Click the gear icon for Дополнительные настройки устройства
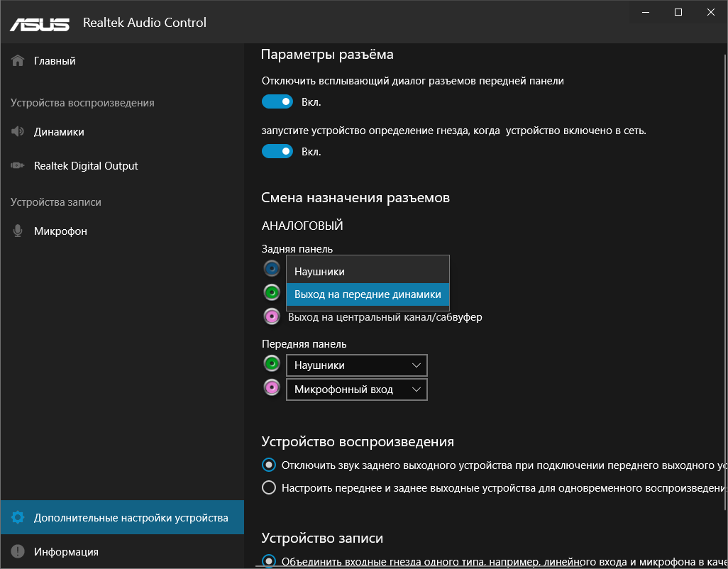 [18, 518]
